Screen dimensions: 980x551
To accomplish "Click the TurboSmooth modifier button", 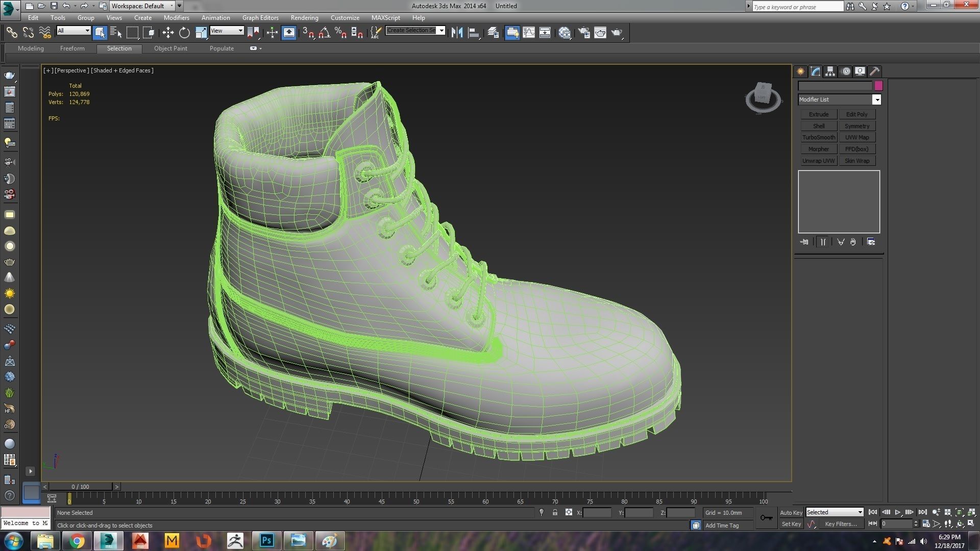I will pos(818,137).
